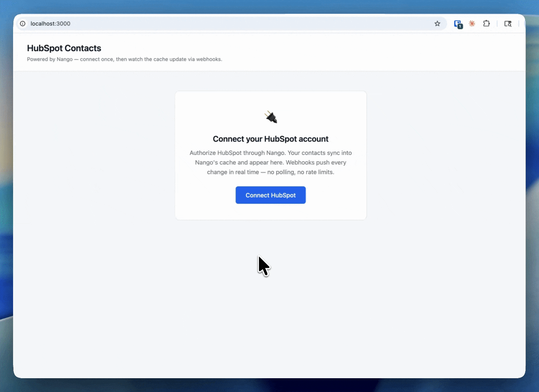View site information icon in address bar
This screenshot has width=539, height=392.
tap(23, 24)
